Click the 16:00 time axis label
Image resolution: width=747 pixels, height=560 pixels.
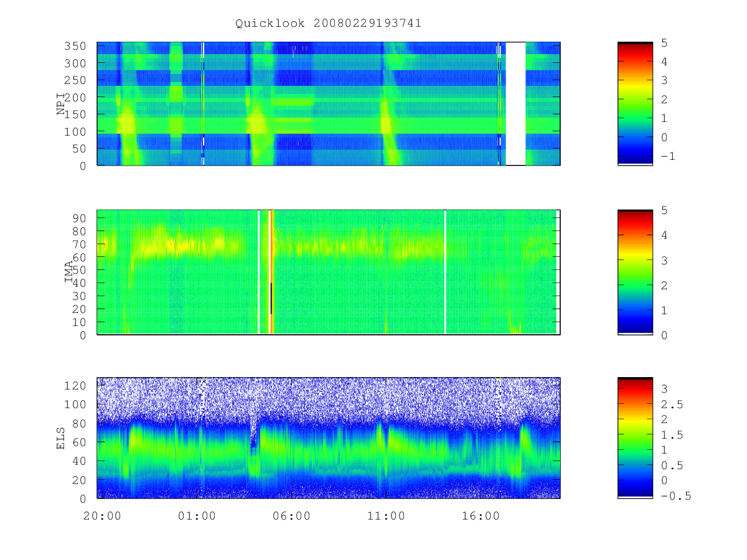point(481,516)
